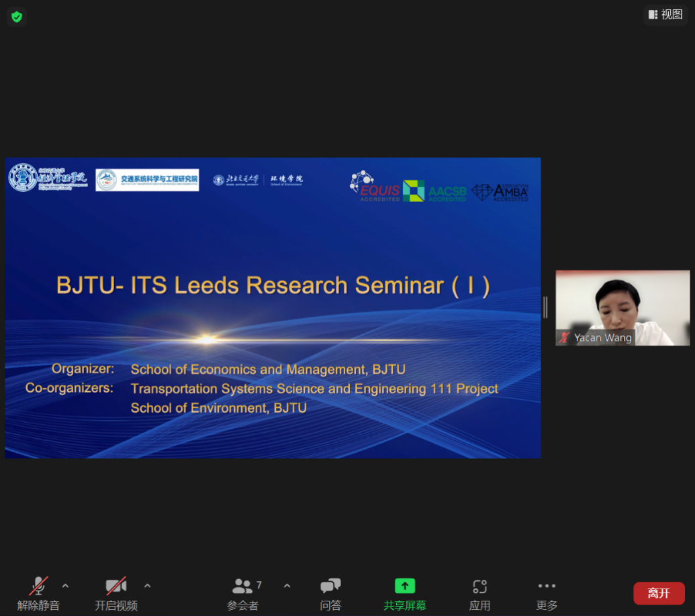Click the green encryption shield icon
The image size is (695, 616).
pos(17,17)
